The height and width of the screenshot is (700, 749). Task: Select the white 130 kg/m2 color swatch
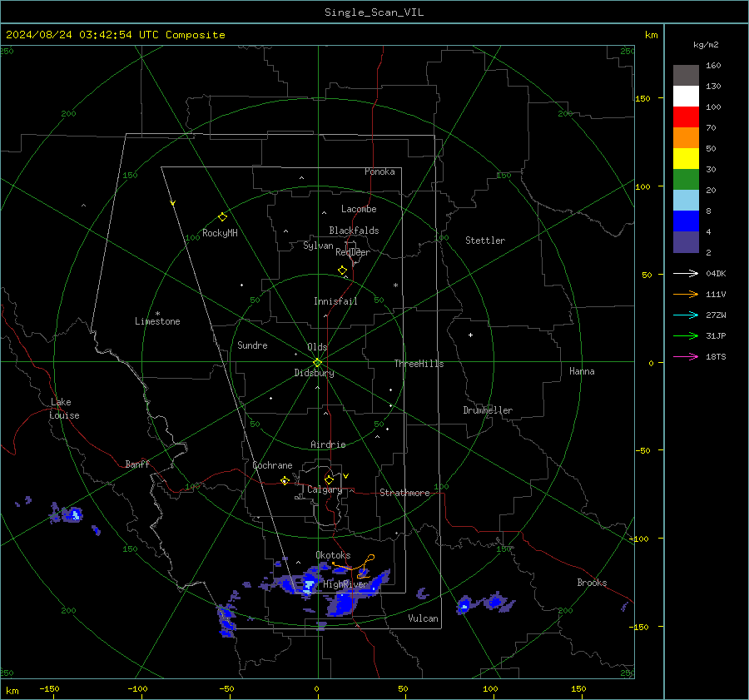point(686,97)
